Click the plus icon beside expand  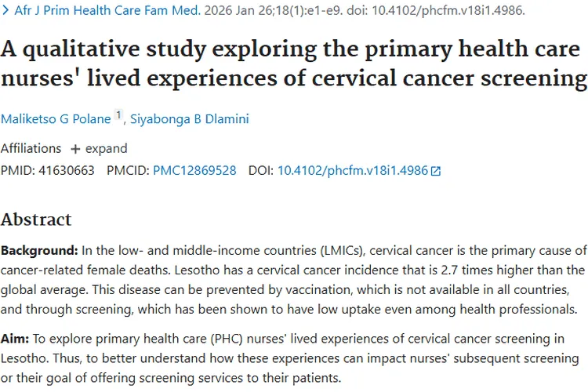point(76,149)
